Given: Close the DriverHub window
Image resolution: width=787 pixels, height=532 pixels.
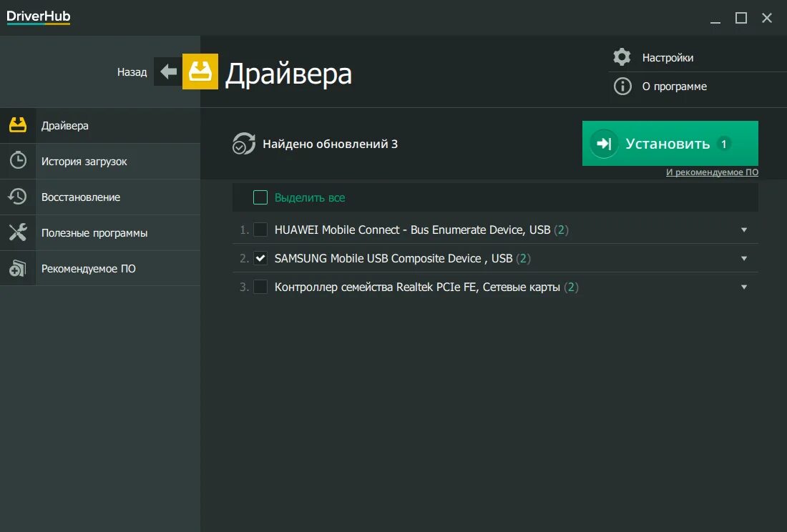Looking at the screenshot, I should click(766, 18).
